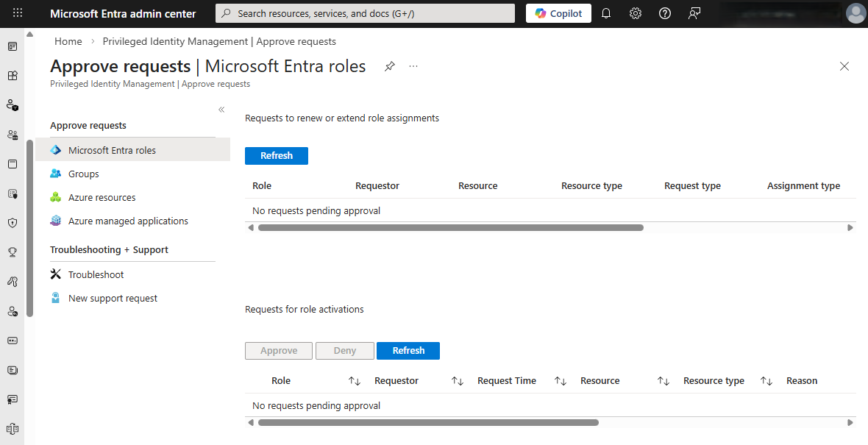Screen dimensions: 868x445
Task: Click activations table horizontal scrollbar thumb
Action: (x=428, y=422)
